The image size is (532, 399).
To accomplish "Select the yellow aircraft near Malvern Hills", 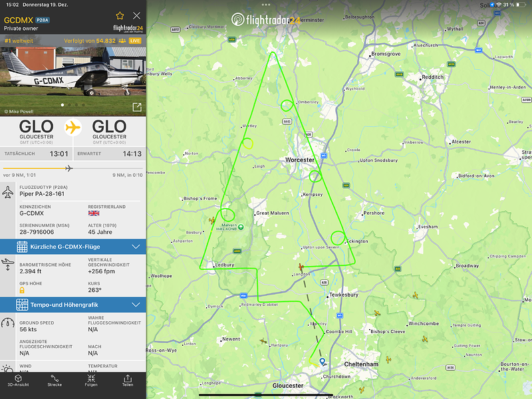I will tap(212, 221).
